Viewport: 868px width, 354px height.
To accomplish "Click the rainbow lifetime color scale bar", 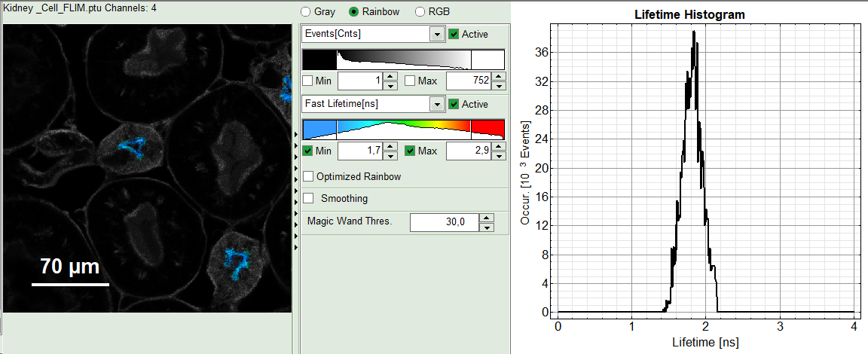I will pos(403,129).
